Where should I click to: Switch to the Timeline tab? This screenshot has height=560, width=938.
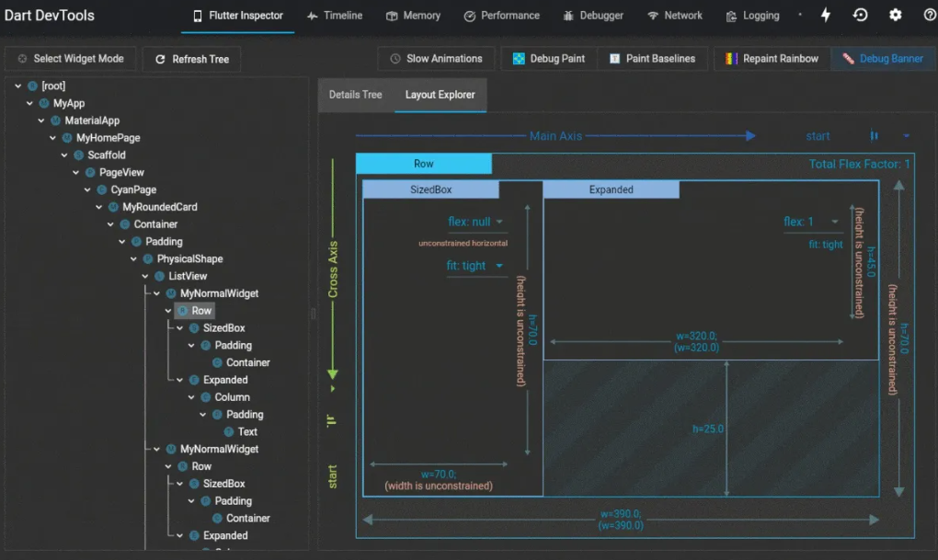335,16
